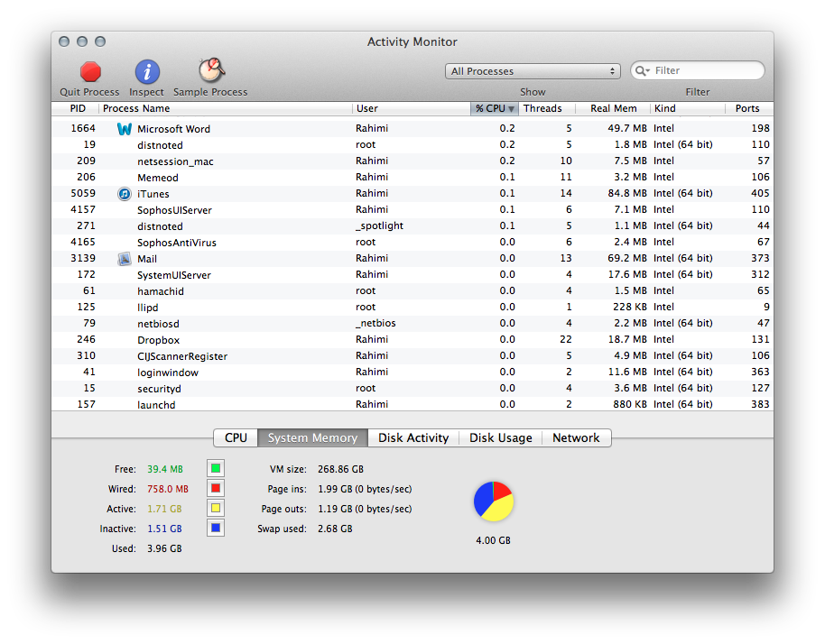
Task: Select the System Memory tab
Action: (x=312, y=438)
